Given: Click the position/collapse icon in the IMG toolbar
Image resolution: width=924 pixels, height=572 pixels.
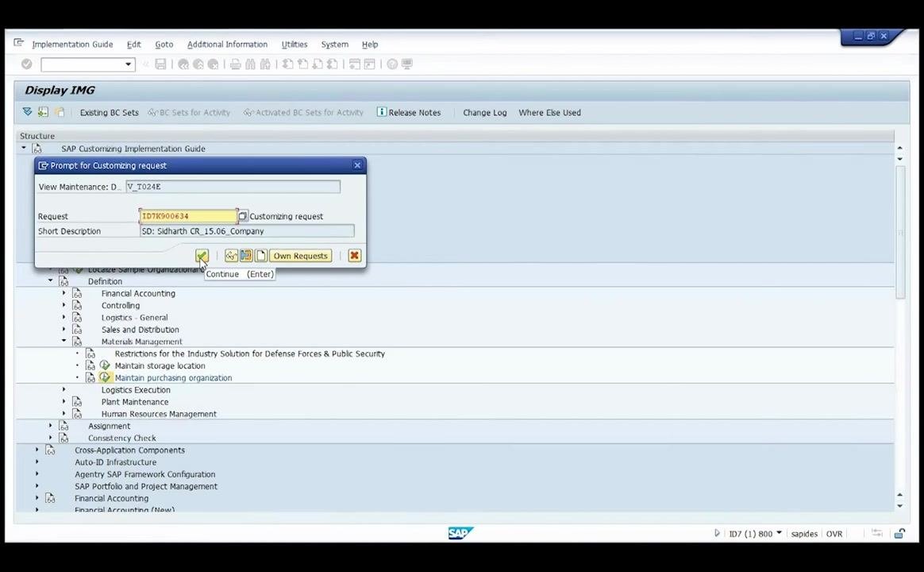Looking at the screenshot, I should point(43,112).
